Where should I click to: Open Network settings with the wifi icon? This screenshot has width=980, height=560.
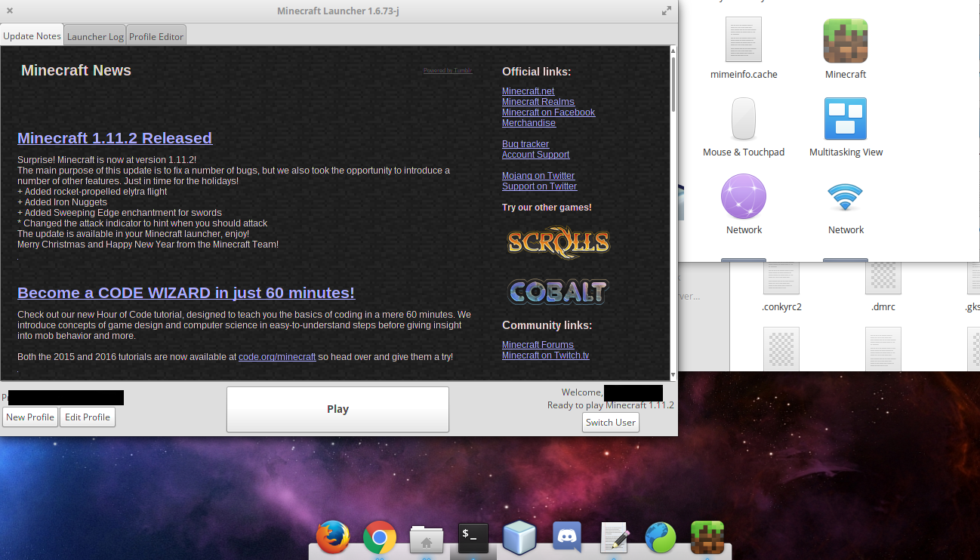(x=845, y=196)
